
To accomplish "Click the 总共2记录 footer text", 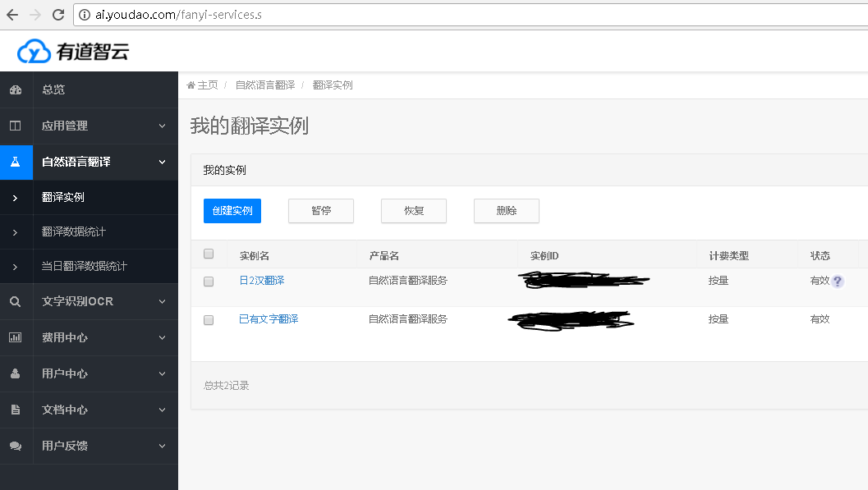I will point(227,386).
